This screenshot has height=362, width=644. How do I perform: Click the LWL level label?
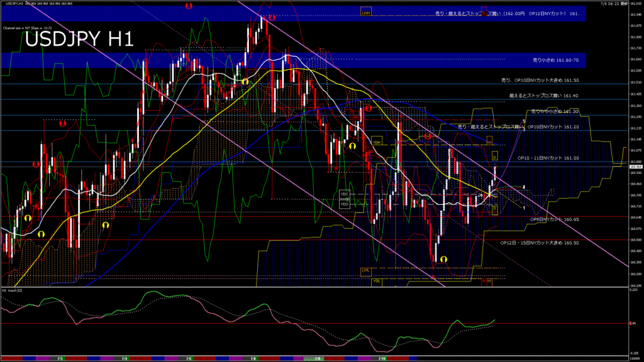[x=365, y=270]
